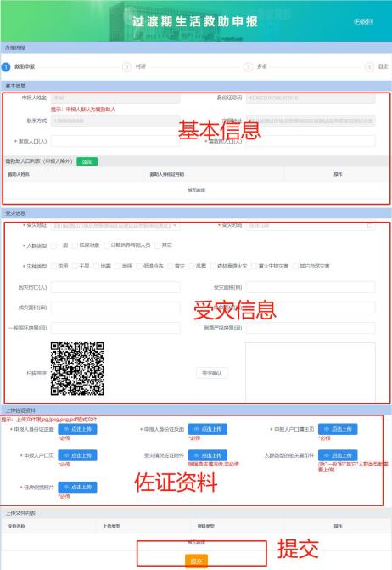
Task: Tick the 干旱 disaster type checkbox
Action: 76,266
